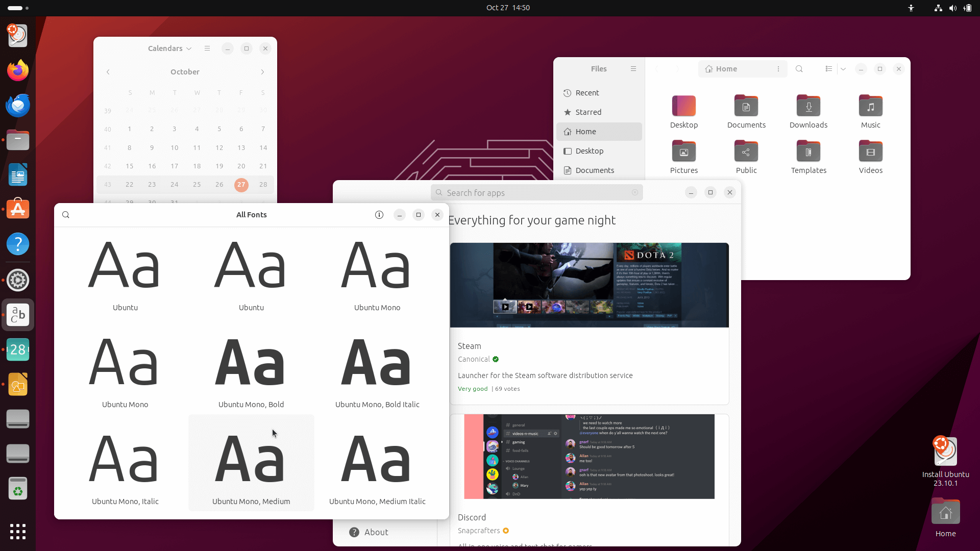Launch Thunderbird from the dock
980x551 pixels.
pos(17,105)
